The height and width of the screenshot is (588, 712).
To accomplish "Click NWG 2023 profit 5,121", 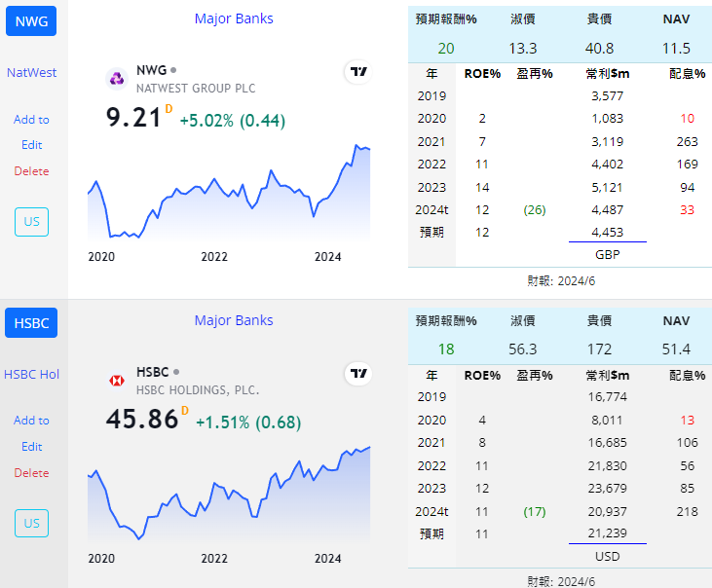I will click(607, 188).
